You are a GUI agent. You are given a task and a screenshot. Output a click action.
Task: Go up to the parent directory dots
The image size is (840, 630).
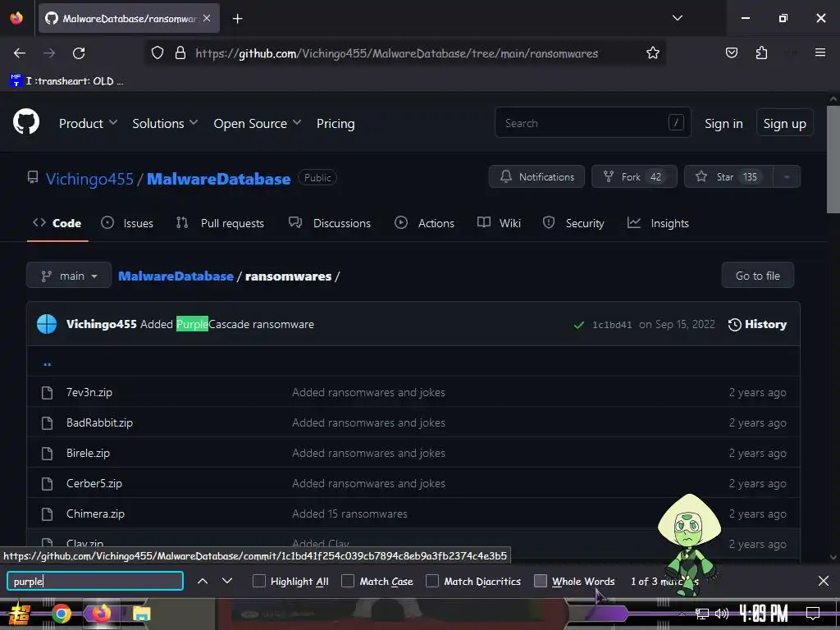(x=47, y=363)
